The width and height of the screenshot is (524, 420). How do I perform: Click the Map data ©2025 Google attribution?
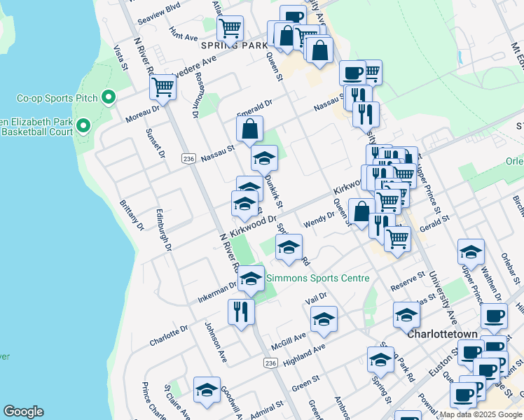(481, 414)
